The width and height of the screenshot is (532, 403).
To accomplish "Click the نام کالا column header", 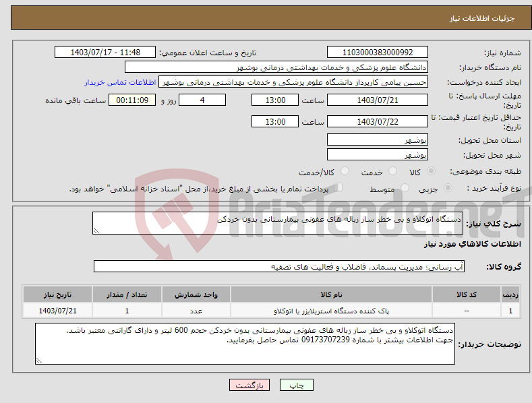I will [x=331, y=294].
